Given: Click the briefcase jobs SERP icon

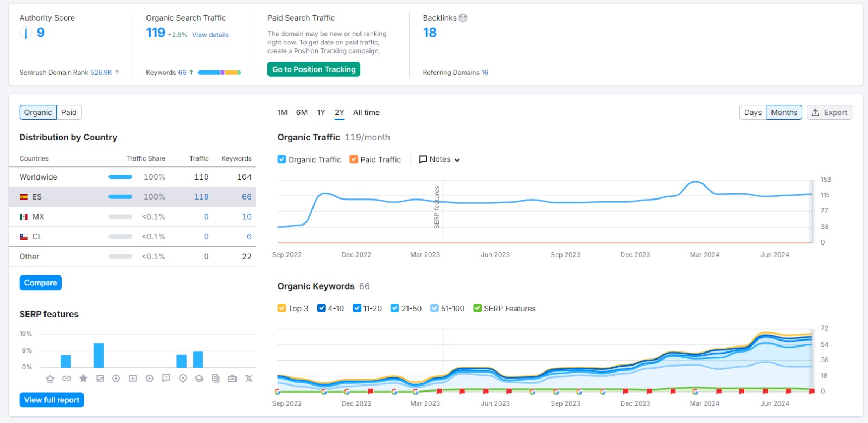Looking at the screenshot, I should 232,379.
